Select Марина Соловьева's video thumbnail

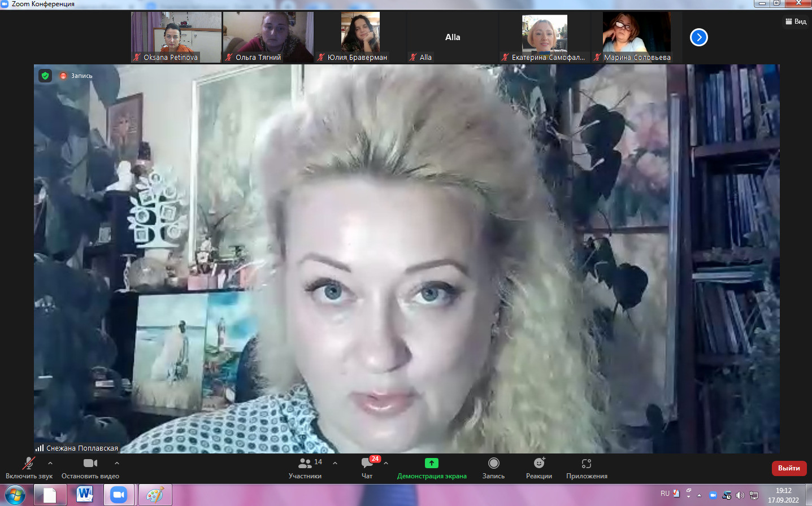click(637, 37)
